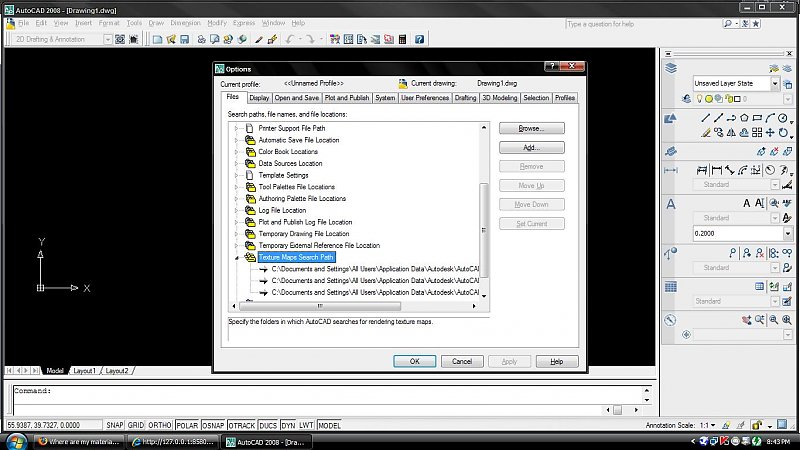The width and height of the screenshot is (800, 450).
Task: Expand Template Settings node
Action: (x=236, y=176)
